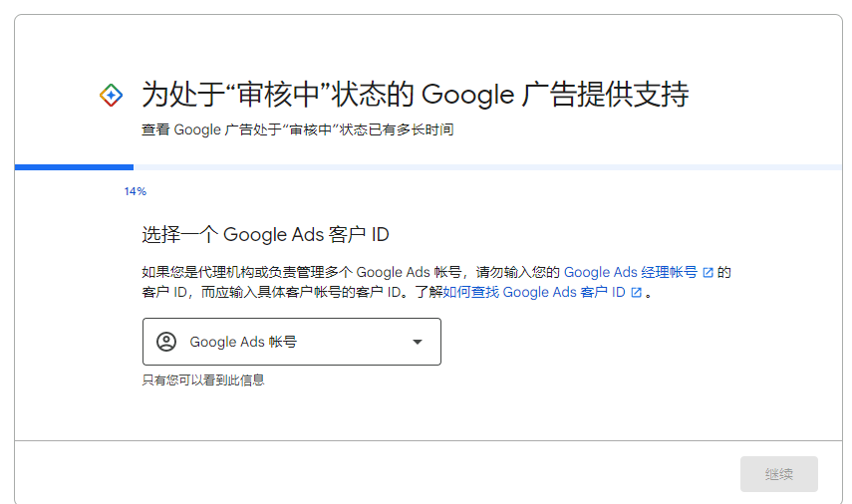
Task: Click the subtitle 查看 Google 广告处于“审核中”状态已有多长时间
Action: pos(298,129)
